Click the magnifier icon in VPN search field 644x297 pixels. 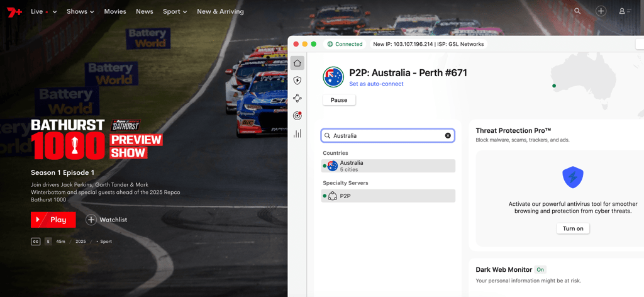click(327, 135)
